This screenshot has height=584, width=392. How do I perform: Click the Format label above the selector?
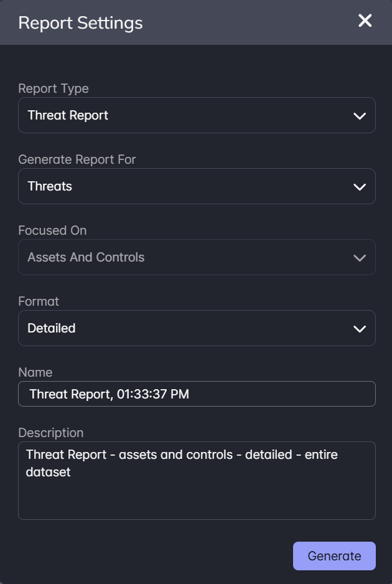39,301
